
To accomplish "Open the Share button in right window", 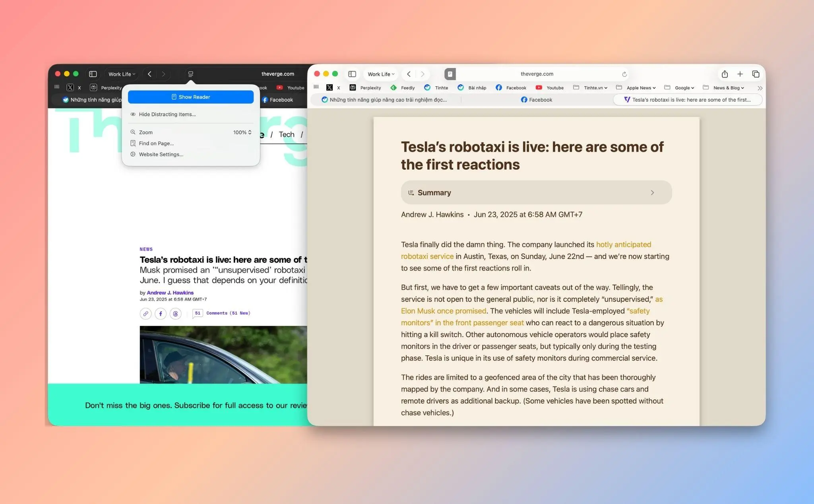I will (x=725, y=74).
